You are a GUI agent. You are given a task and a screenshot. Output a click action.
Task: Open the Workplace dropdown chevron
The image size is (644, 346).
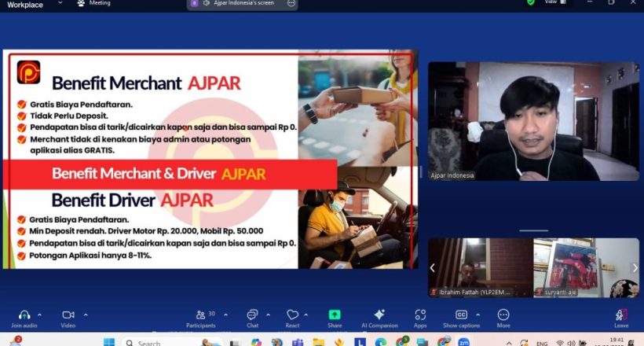(60, 3)
